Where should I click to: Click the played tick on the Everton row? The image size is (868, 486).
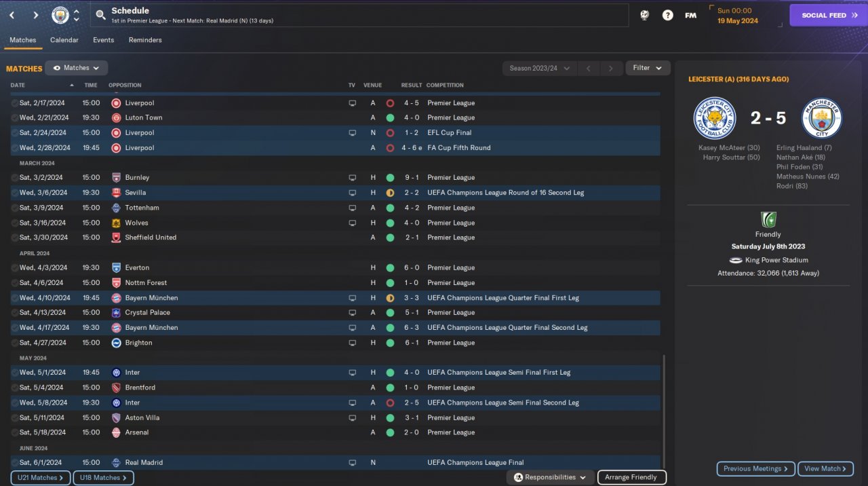click(x=14, y=267)
